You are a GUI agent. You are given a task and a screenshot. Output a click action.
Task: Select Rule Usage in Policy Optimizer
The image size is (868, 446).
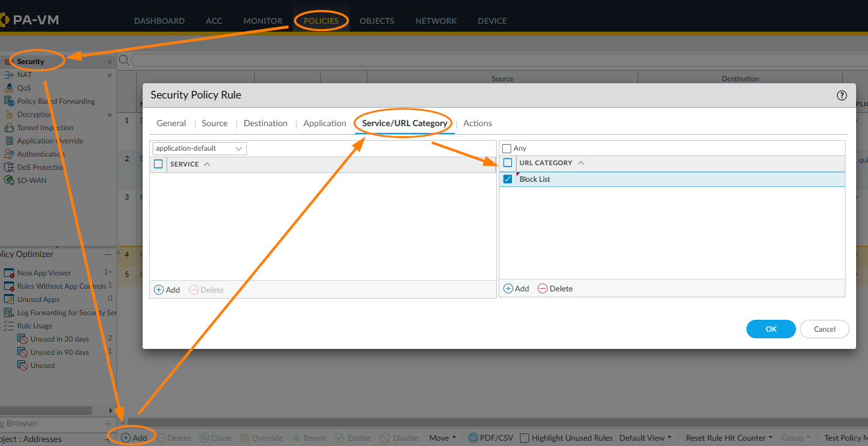34,326
